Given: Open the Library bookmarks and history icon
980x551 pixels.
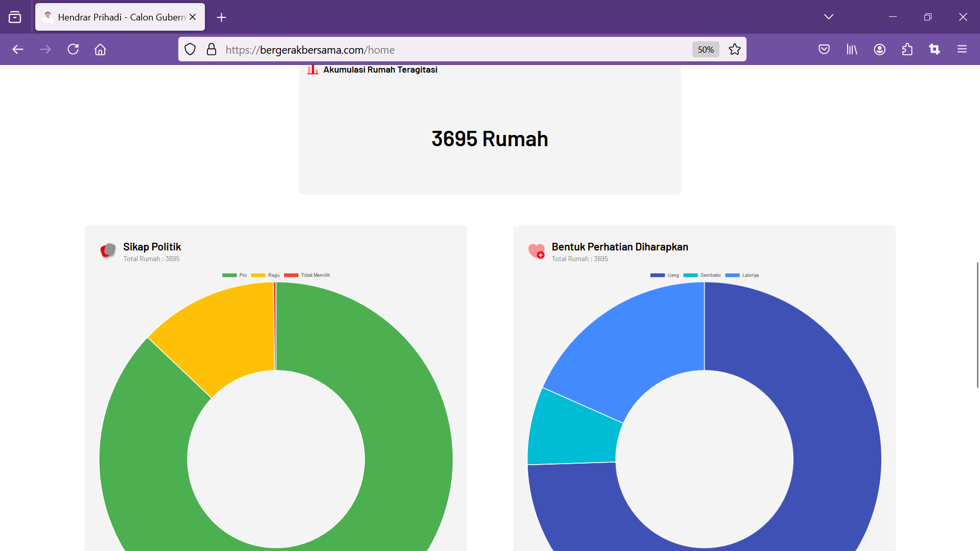Looking at the screenshot, I should [852, 50].
